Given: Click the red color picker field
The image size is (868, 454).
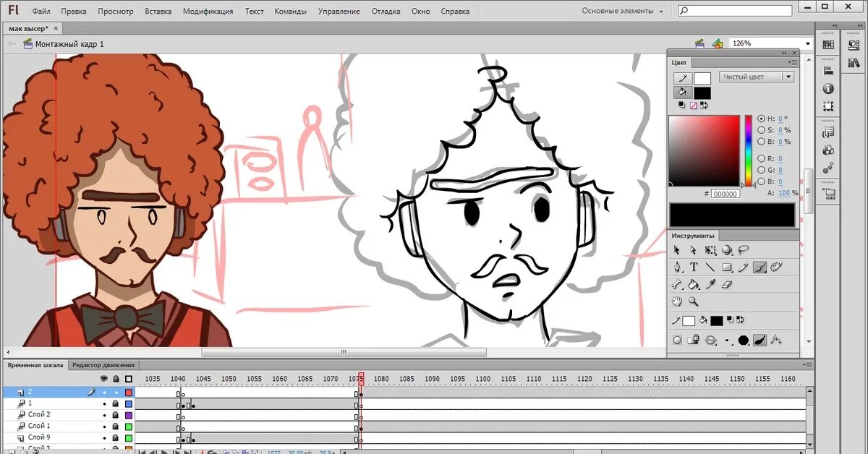Looking at the screenshot, I should [x=704, y=150].
